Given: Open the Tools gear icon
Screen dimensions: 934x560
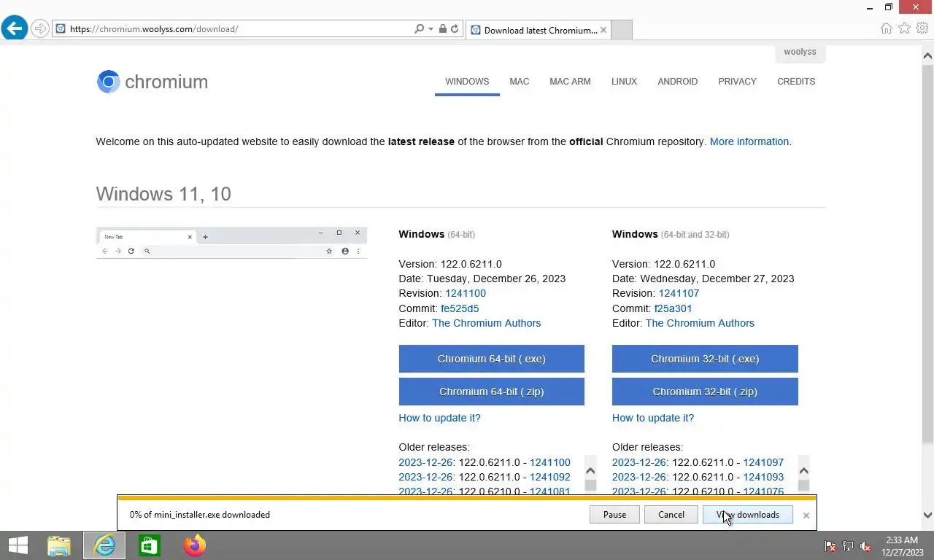Looking at the screenshot, I should click(922, 28).
